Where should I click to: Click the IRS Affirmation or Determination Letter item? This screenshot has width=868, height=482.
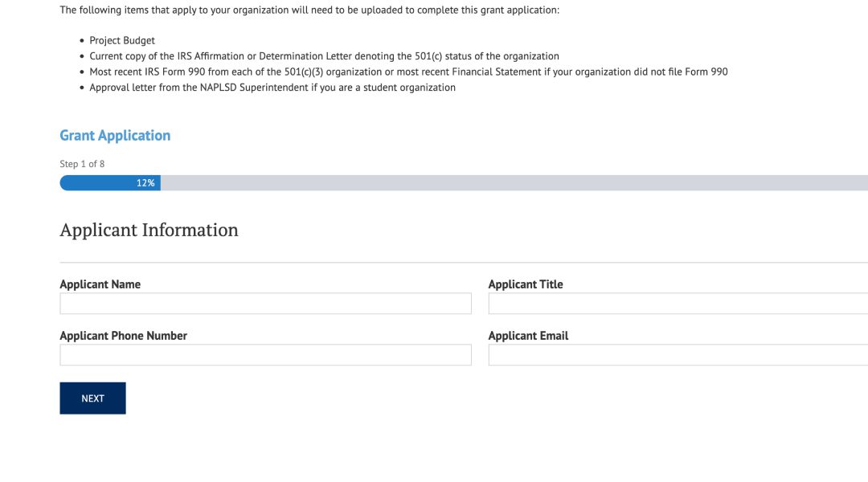click(325, 56)
